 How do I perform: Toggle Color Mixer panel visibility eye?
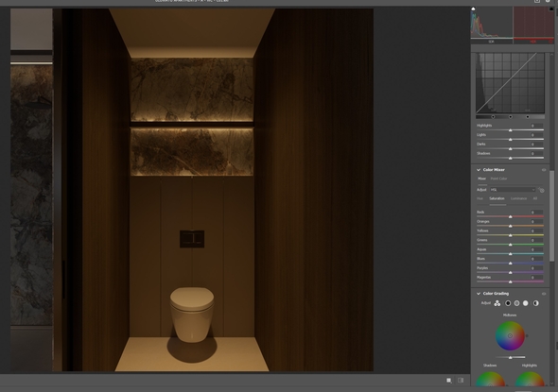click(x=544, y=170)
